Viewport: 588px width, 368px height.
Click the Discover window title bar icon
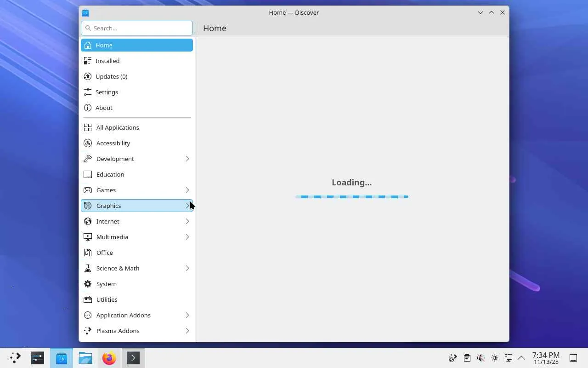pos(85,12)
